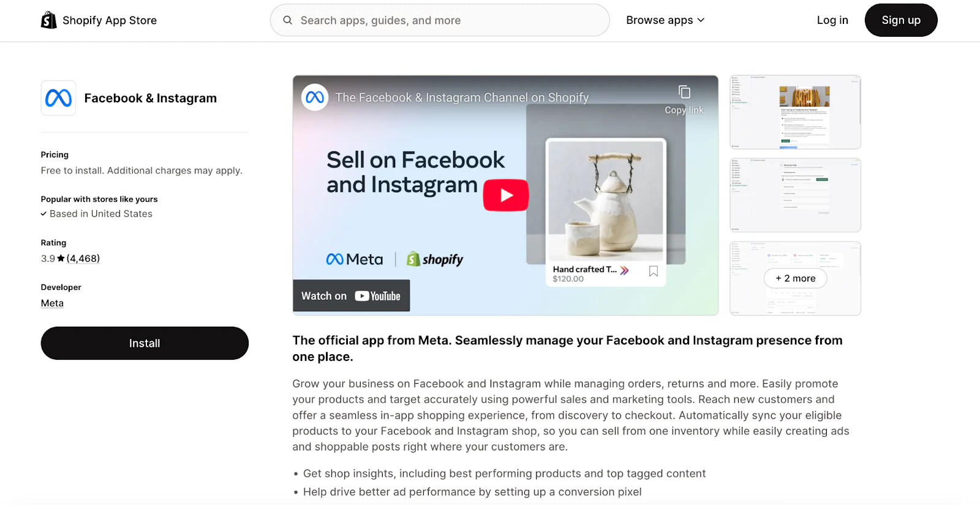Click the Shopify logo inside the video banner
This screenshot has width=980, height=505.
click(x=434, y=259)
